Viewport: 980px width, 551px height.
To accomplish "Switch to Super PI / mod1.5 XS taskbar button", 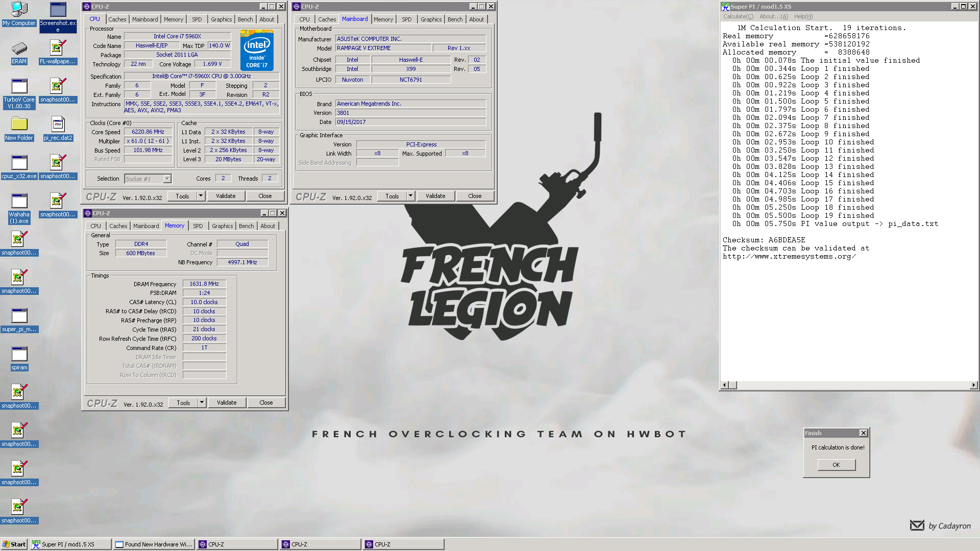I will [70, 544].
